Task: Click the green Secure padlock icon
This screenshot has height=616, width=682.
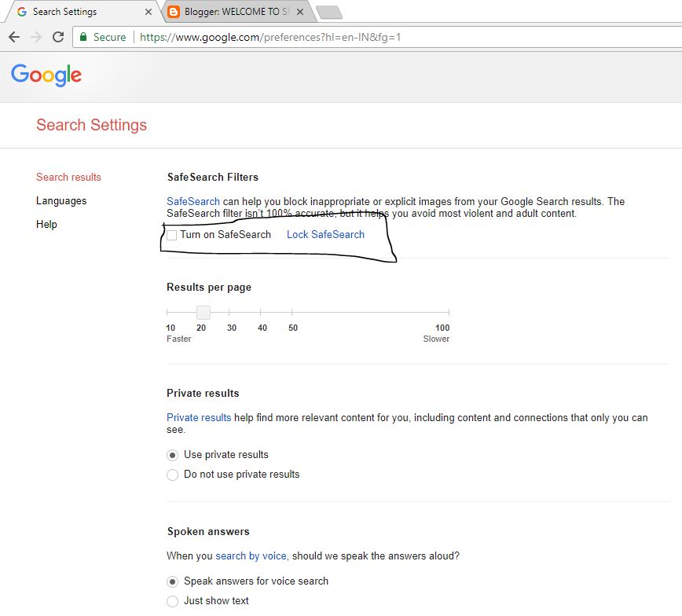Action: click(83, 37)
